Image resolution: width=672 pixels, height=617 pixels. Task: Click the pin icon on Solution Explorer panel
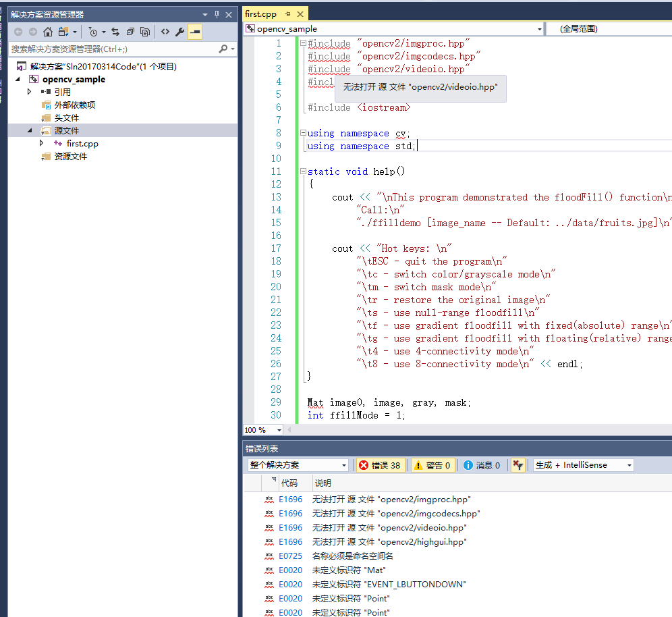(217, 14)
